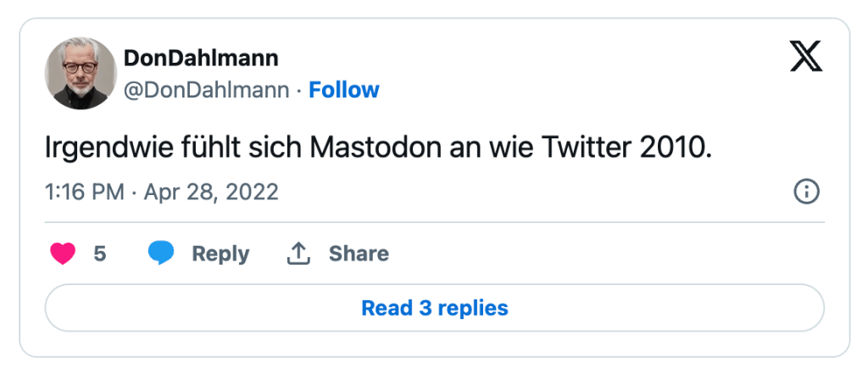868x369 pixels.
Task: Open the @DonDahlmann handle link
Action: [x=207, y=90]
